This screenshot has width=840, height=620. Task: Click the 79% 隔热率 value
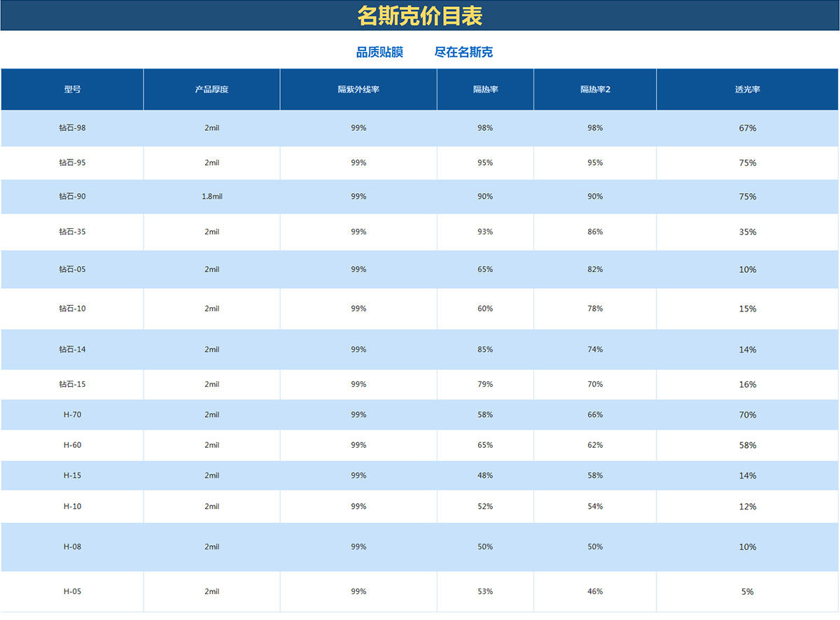coord(485,384)
